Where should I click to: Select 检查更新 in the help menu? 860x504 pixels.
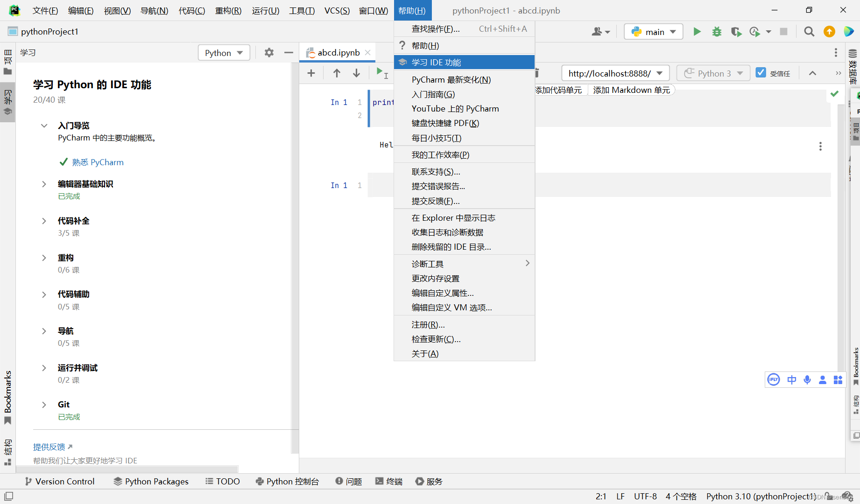pyautogui.click(x=465, y=339)
